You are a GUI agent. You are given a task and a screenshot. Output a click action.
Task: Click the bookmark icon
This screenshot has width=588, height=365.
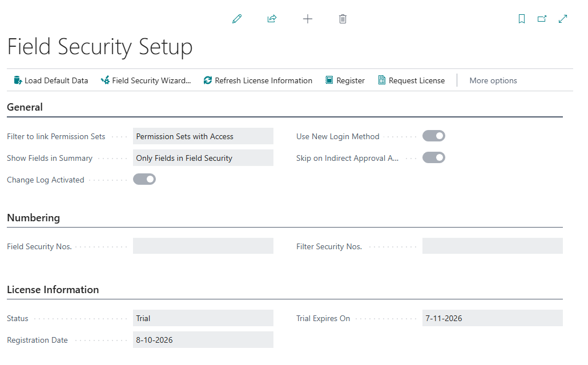522,19
